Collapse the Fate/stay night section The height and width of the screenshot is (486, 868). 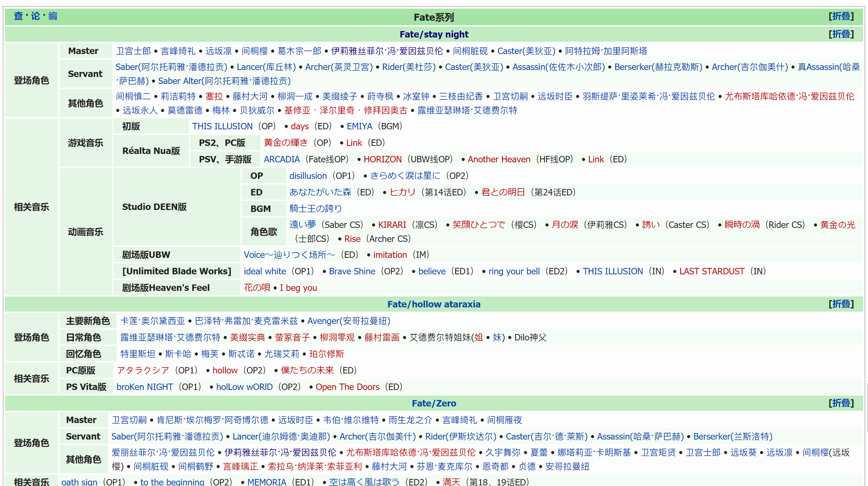click(x=841, y=34)
